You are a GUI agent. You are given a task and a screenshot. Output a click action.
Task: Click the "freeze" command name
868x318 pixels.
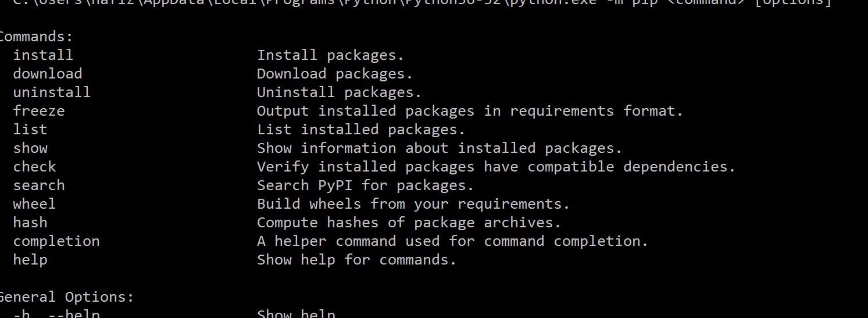click(39, 111)
